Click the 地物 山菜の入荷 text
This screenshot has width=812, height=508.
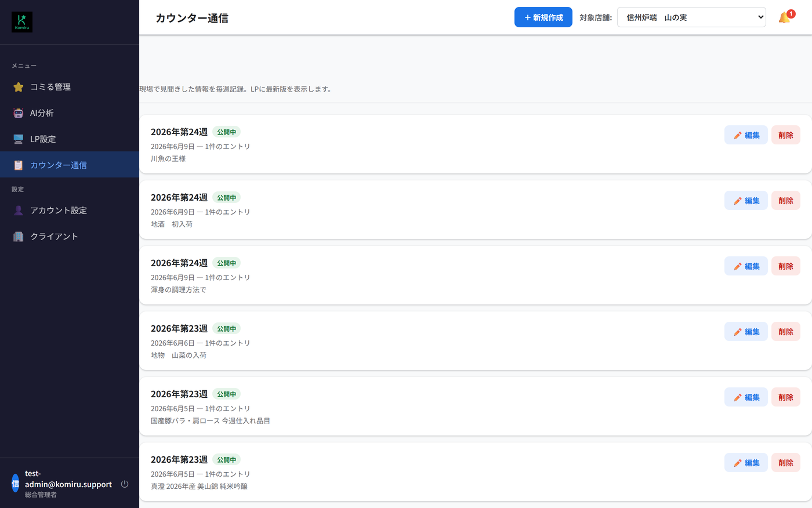tap(179, 355)
